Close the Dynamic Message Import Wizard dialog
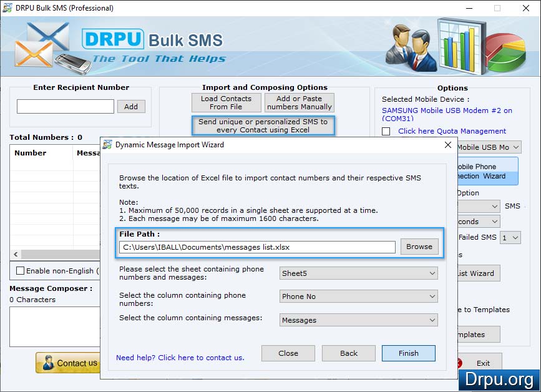The image size is (541, 392). (448, 145)
